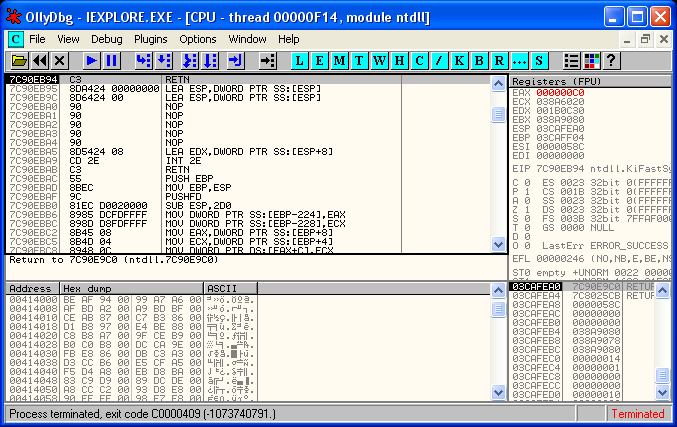The image size is (677, 427).
Task: Click the Step over icon
Action: click(x=164, y=61)
